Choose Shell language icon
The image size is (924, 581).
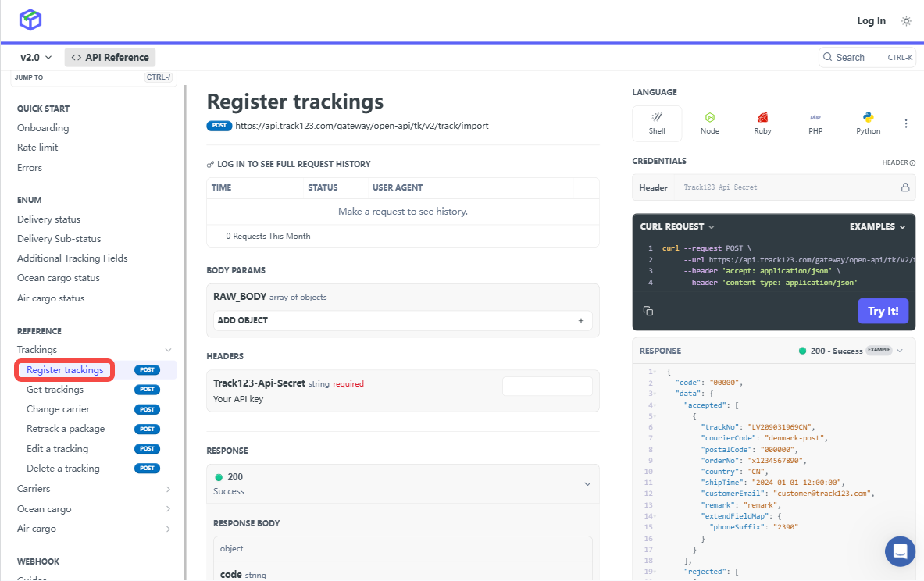(657, 123)
